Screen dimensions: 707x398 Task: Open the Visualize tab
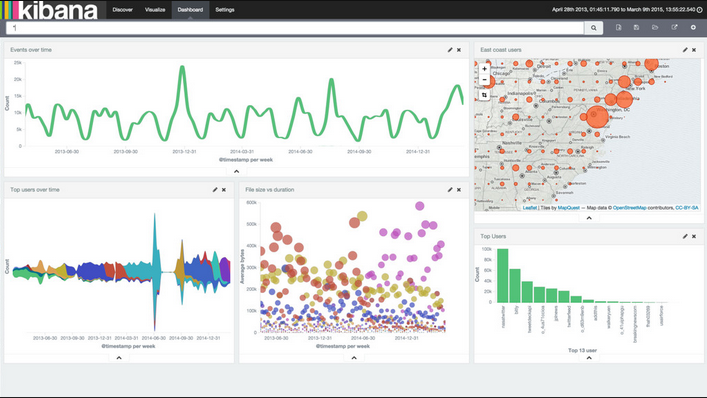click(155, 9)
